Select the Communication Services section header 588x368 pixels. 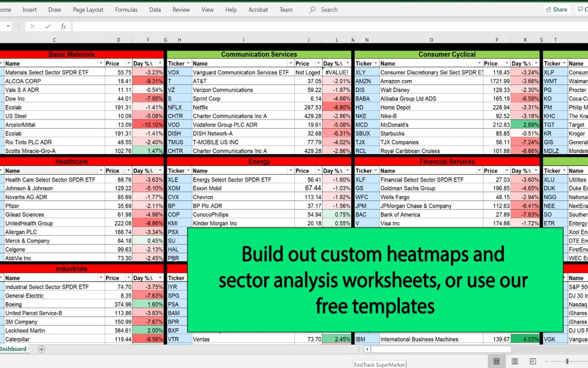[x=259, y=54]
